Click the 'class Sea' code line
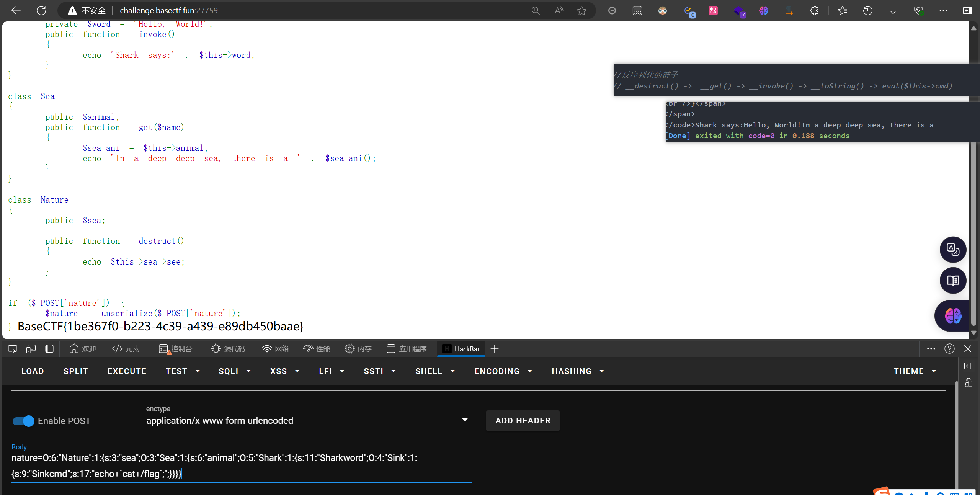This screenshot has height=495, width=980. (31, 96)
